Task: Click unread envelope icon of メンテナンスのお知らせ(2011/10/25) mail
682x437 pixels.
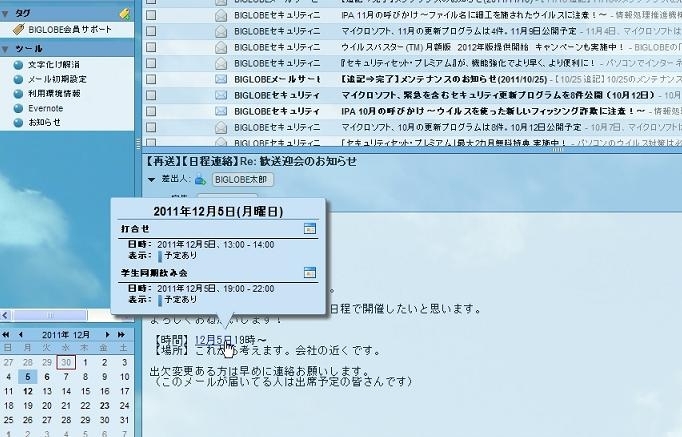Action: tap(221, 79)
